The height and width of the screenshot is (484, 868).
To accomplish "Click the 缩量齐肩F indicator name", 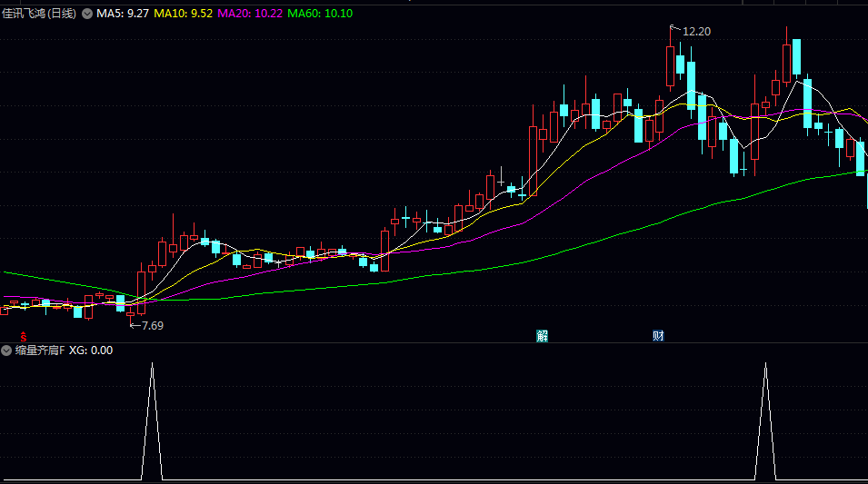I will [39, 351].
